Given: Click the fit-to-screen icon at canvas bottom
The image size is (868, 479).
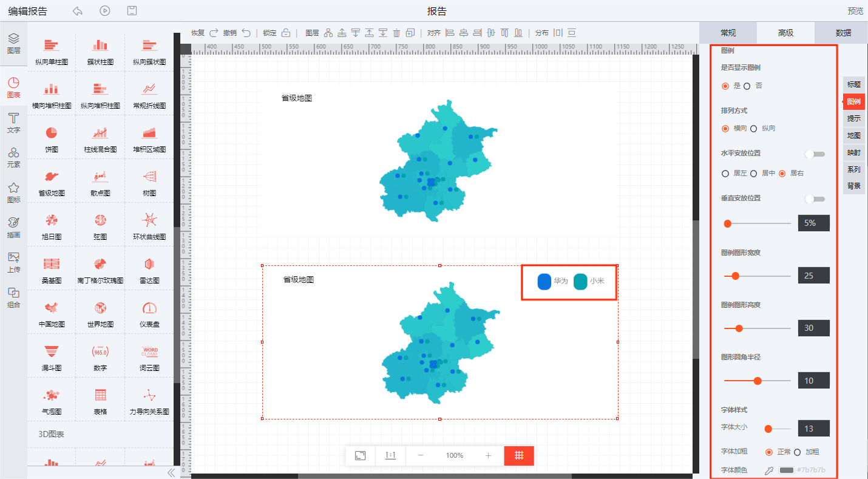Looking at the screenshot, I should tap(360, 455).
